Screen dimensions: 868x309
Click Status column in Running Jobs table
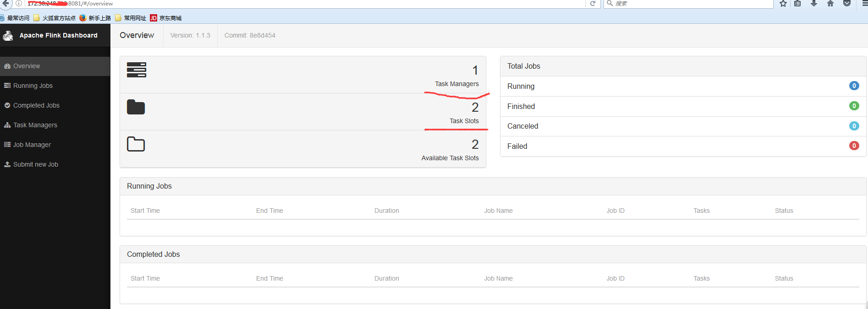click(x=784, y=211)
